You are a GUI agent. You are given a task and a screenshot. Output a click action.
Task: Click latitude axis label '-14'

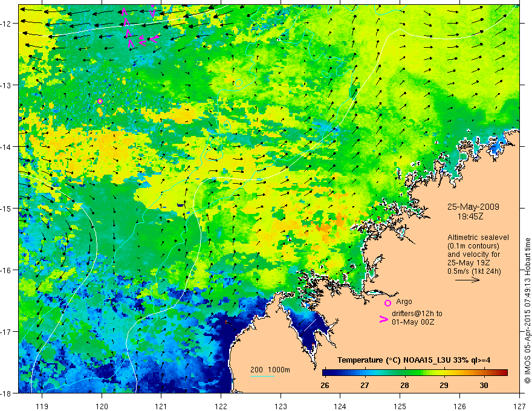6,146
